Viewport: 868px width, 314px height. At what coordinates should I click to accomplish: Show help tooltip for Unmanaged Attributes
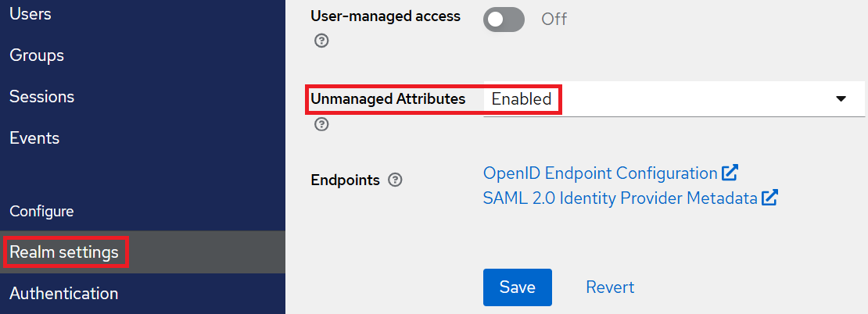[x=321, y=124]
